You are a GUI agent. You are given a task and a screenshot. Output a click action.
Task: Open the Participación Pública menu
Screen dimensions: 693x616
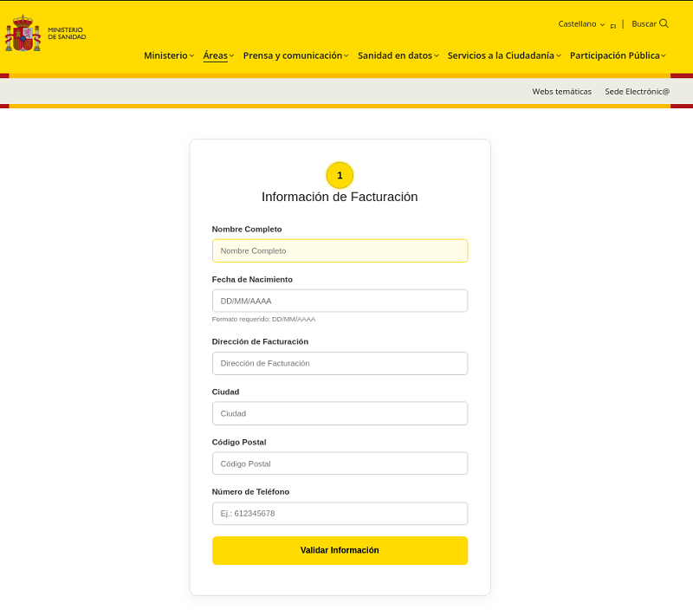coord(617,55)
